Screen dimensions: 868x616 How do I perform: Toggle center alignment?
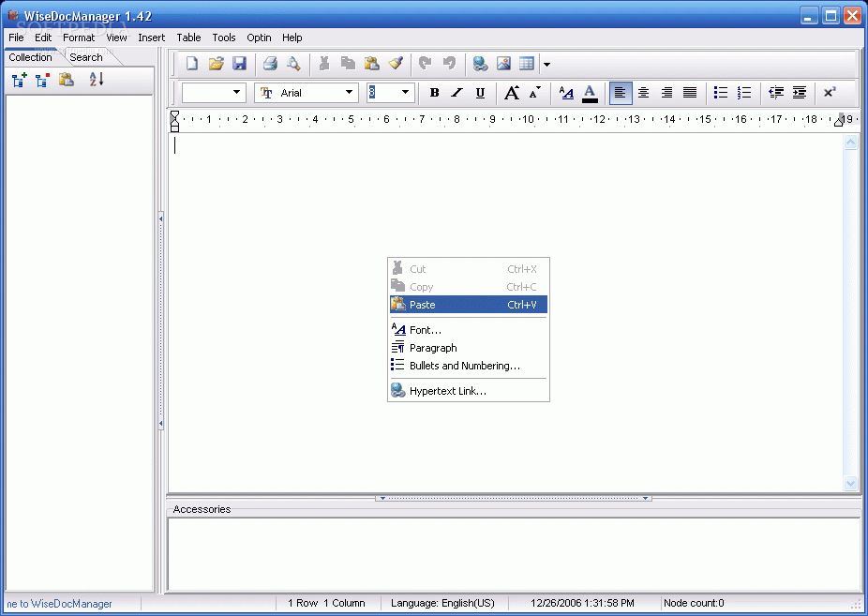(x=643, y=93)
